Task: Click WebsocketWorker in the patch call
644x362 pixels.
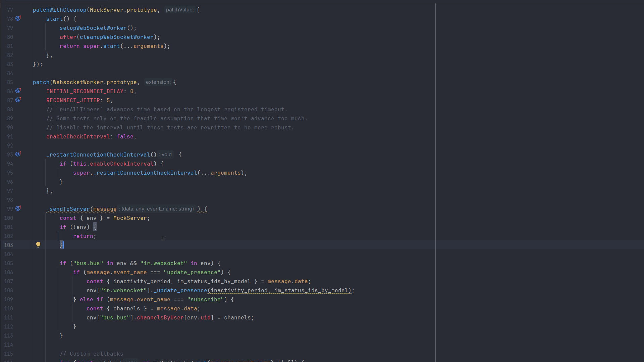Action: [x=78, y=82]
